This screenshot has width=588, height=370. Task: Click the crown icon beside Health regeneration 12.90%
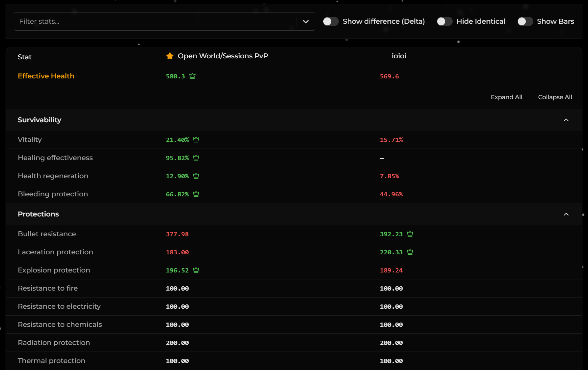point(196,176)
